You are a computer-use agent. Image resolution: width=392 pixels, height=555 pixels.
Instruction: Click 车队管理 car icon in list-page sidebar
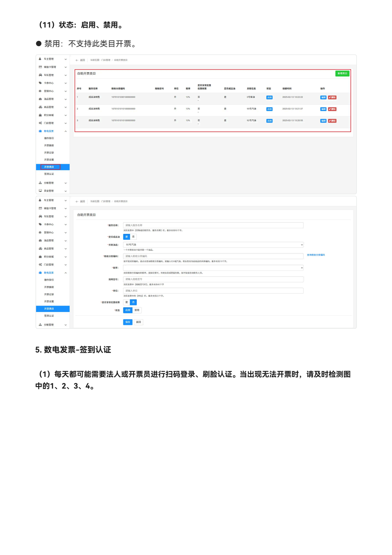40,75
